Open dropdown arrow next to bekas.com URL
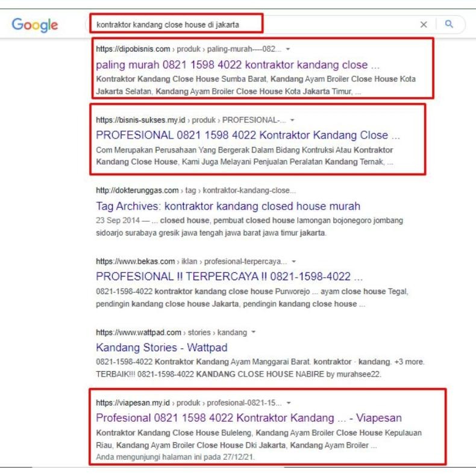The image size is (476, 476). [293, 261]
